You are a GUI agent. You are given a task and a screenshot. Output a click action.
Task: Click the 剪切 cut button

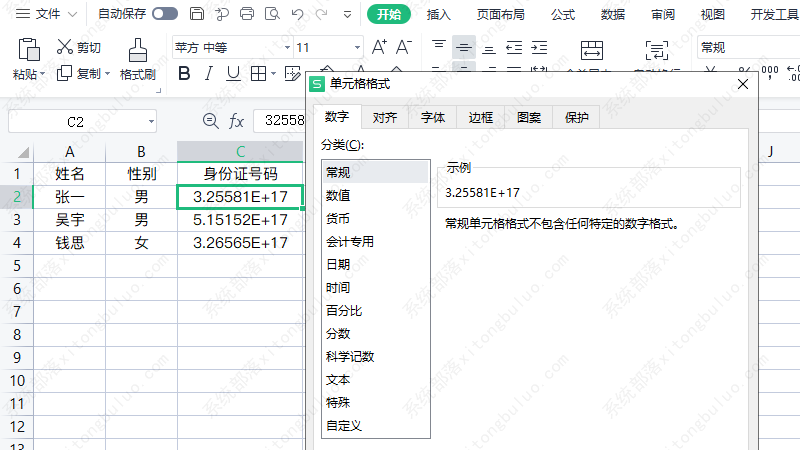point(79,47)
